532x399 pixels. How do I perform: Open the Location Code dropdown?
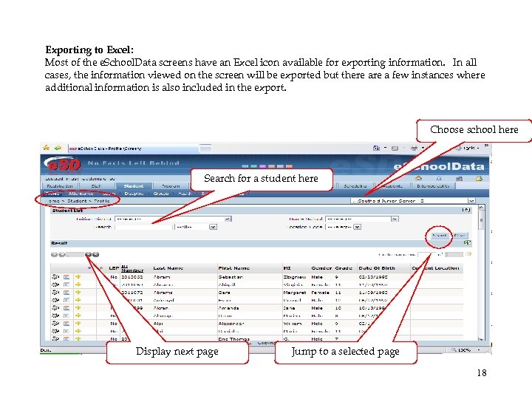pos(357,227)
